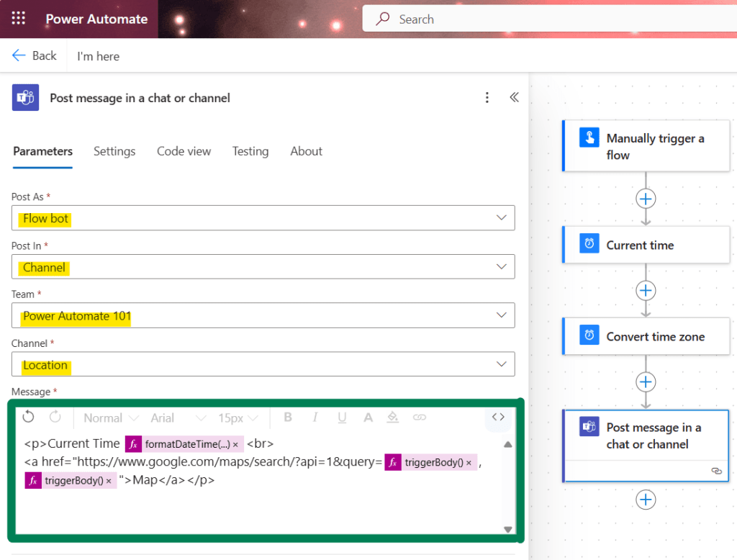Viewport: 737px width, 560px height.
Task: Click the italic formatting icon
Action: click(315, 417)
